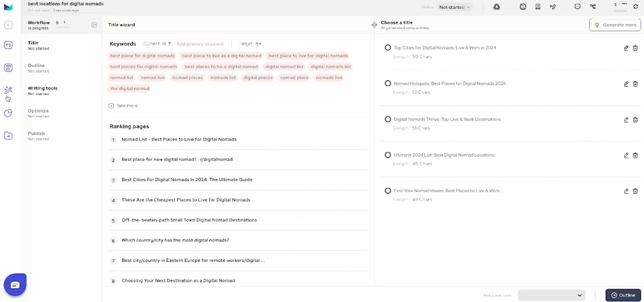This screenshot has height=302, width=644.
Task: Click the panel resize divider handle
Action: point(374,25)
